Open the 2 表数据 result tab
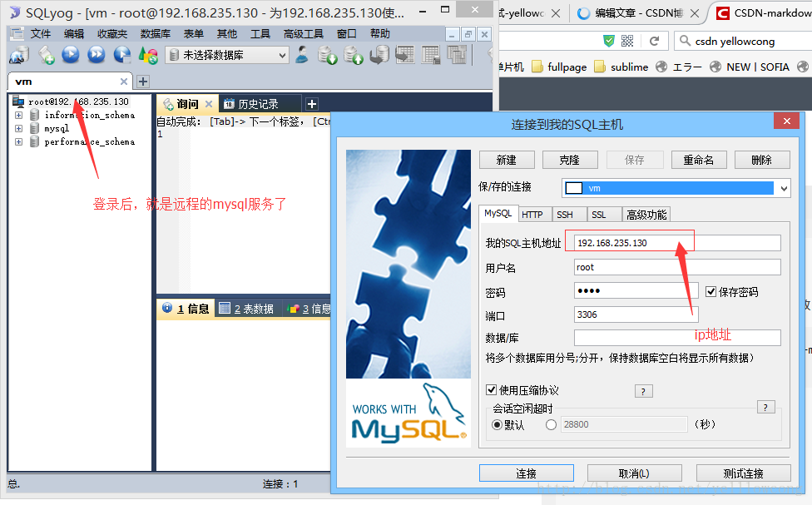 (246, 309)
